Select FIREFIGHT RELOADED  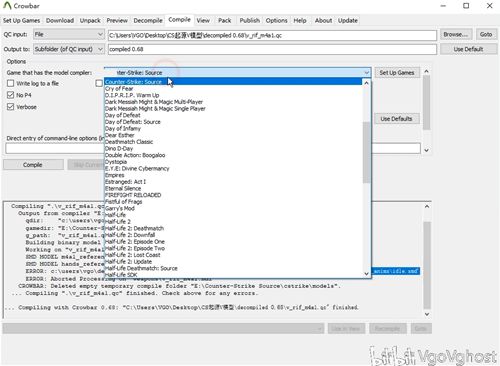(233, 195)
